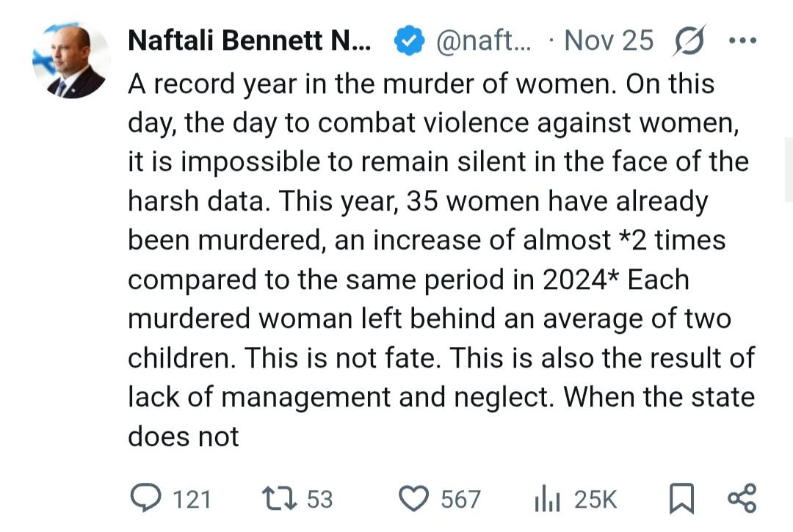Open the @naft... handle link
793x532 pixels.
[x=486, y=40]
